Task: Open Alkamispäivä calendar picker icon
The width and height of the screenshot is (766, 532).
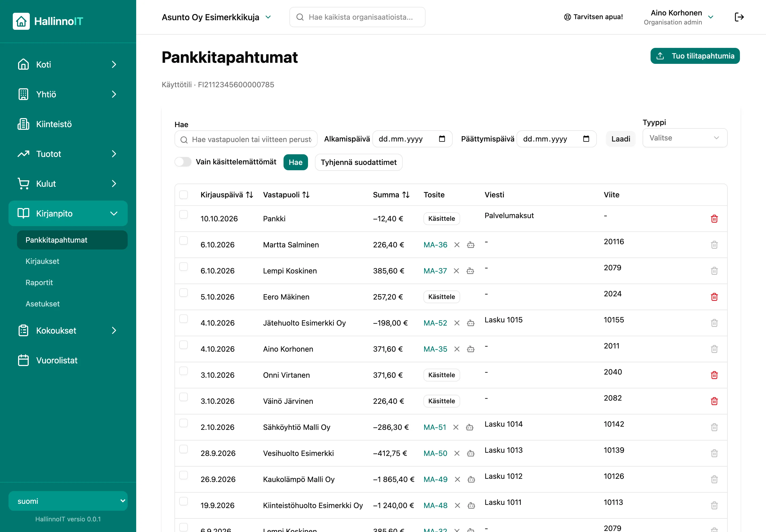Action: click(x=442, y=139)
